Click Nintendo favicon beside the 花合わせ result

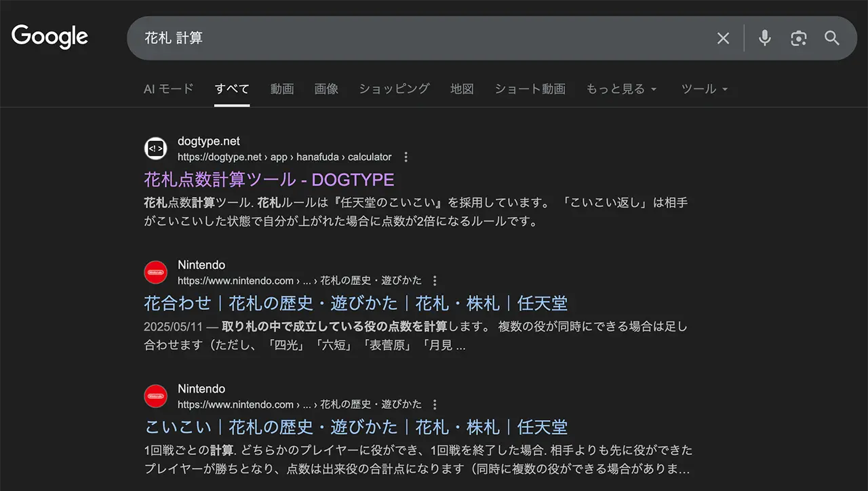(156, 273)
